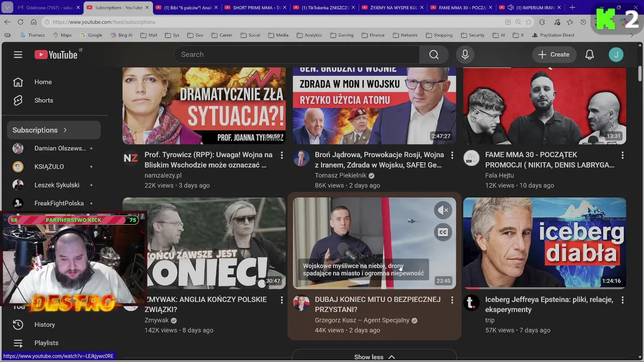Open the Grzegorz Kusz channel avatar

click(x=301, y=303)
